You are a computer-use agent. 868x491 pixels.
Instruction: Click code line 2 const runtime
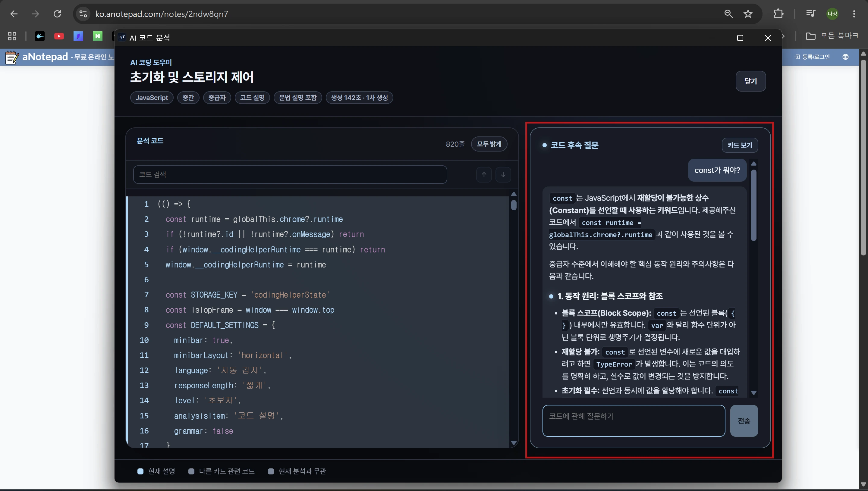tap(254, 219)
